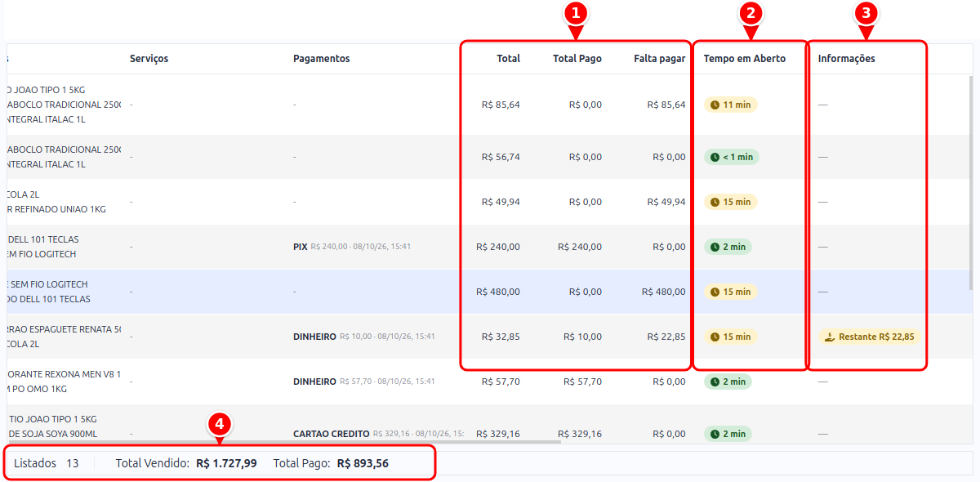The width and height of the screenshot is (980, 482).
Task: Click the CARTAO CREDITO payment entry
Action: [378, 435]
